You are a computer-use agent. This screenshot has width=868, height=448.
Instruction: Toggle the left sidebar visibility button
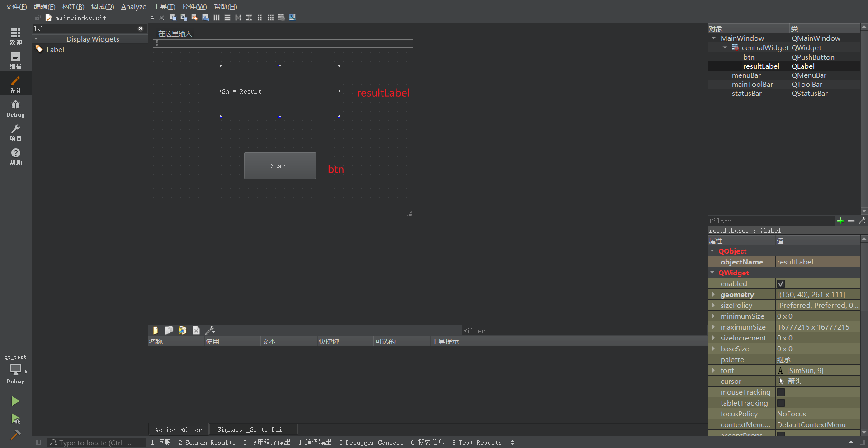[x=38, y=443]
